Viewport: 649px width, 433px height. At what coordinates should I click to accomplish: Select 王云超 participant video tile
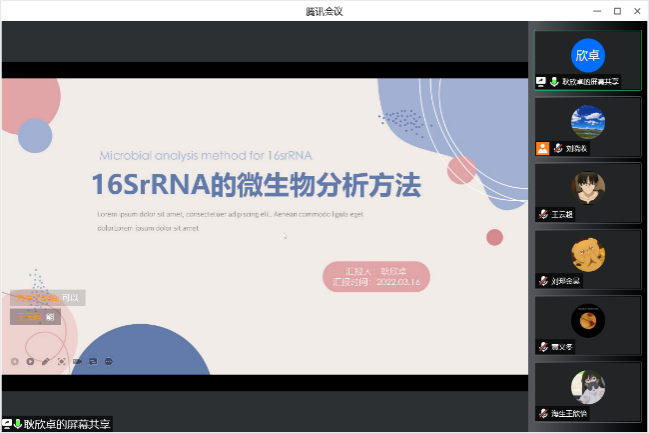click(587, 190)
